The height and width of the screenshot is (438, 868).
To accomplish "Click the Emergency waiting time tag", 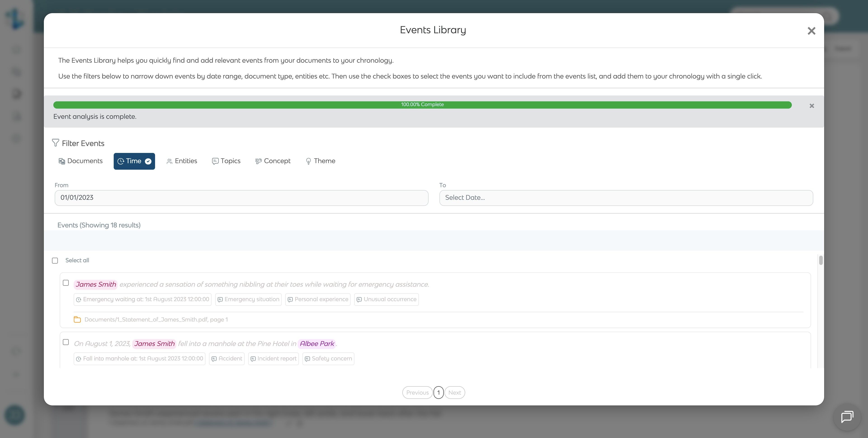I will pyautogui.click(x=142, y=299).
